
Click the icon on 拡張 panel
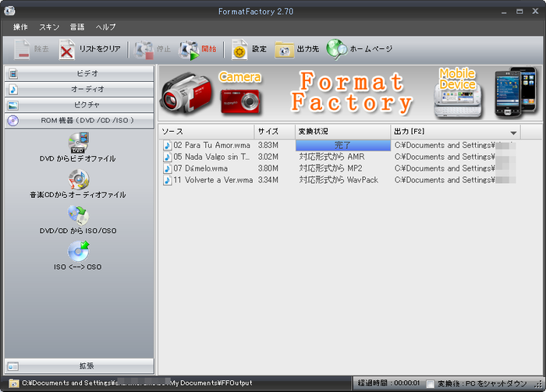13,366
